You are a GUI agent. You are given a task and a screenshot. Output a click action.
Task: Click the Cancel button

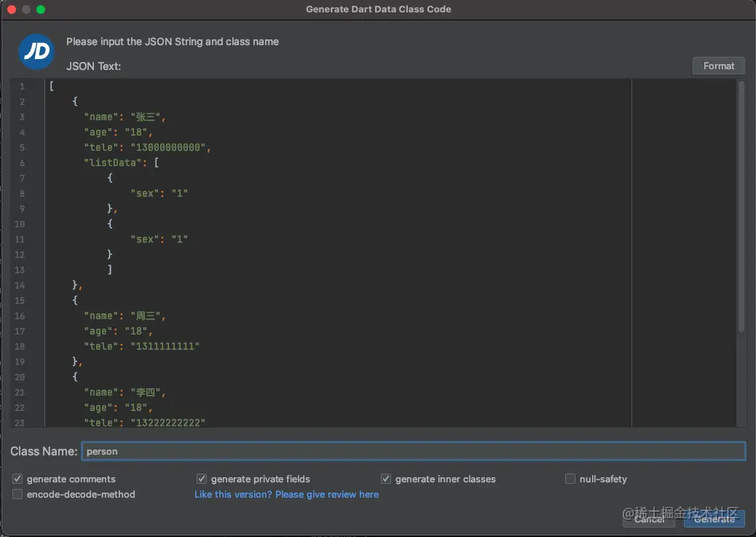(648, 519)
